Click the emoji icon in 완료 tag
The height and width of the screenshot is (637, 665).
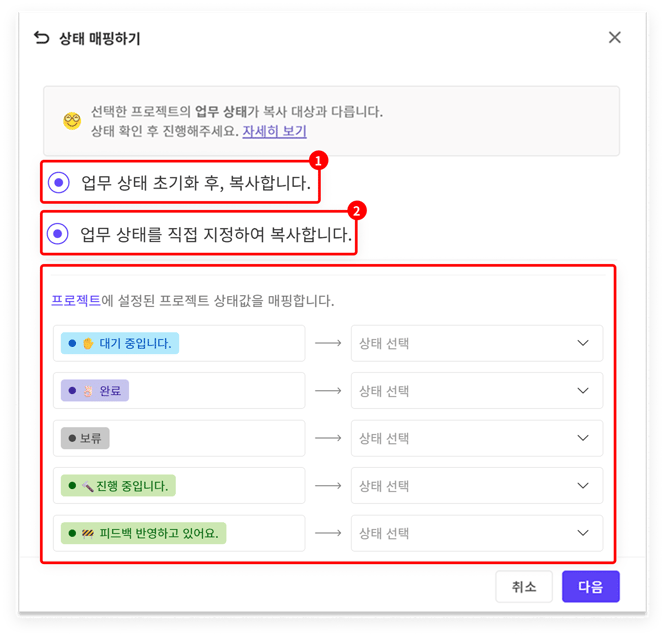[x=88, y=391]
